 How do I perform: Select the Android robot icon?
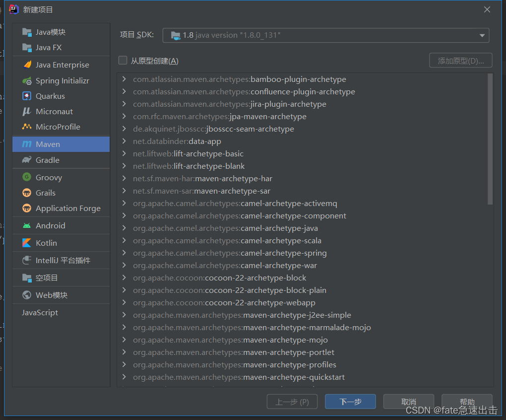point(27,226)
